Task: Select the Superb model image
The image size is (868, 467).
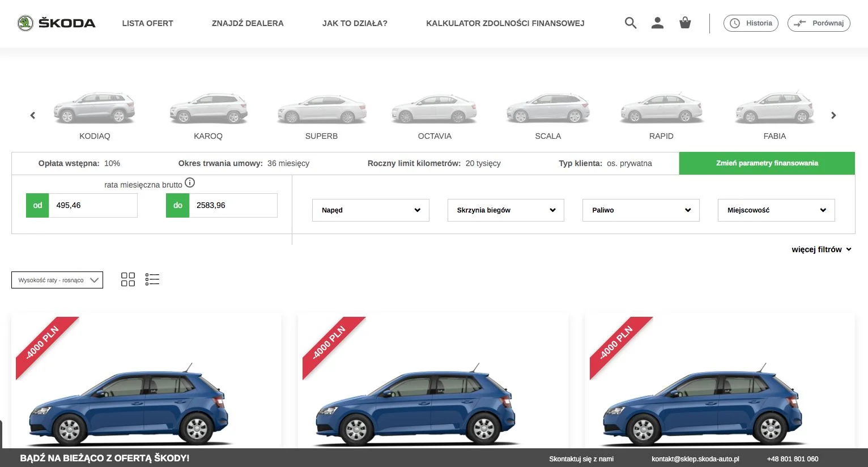Action: (321, 109)
